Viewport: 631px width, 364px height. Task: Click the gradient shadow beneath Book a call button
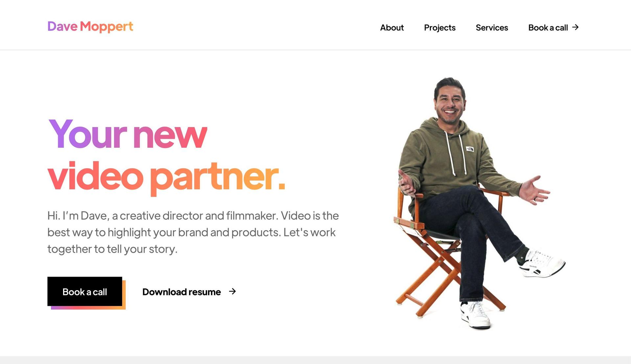pos(88,308)
